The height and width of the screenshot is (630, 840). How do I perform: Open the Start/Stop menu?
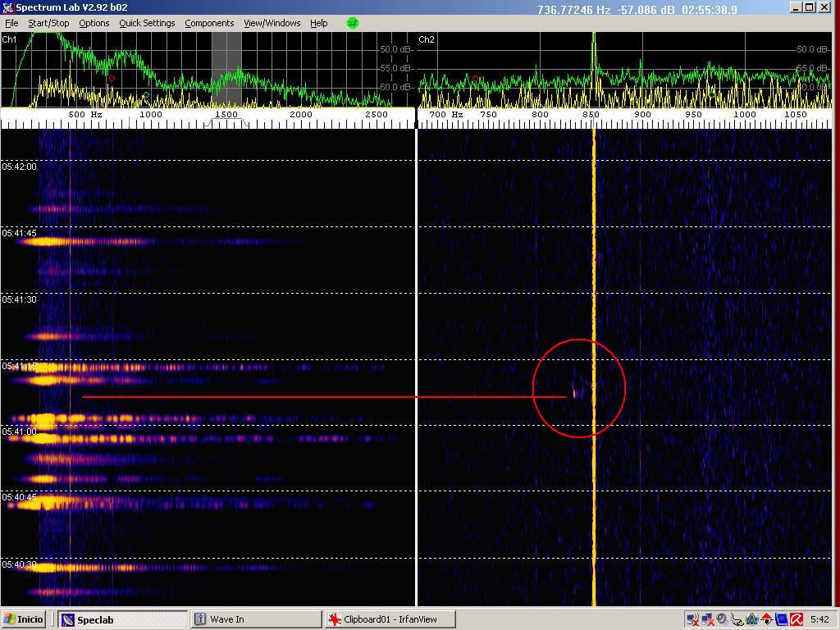click(x=48, y=23)
